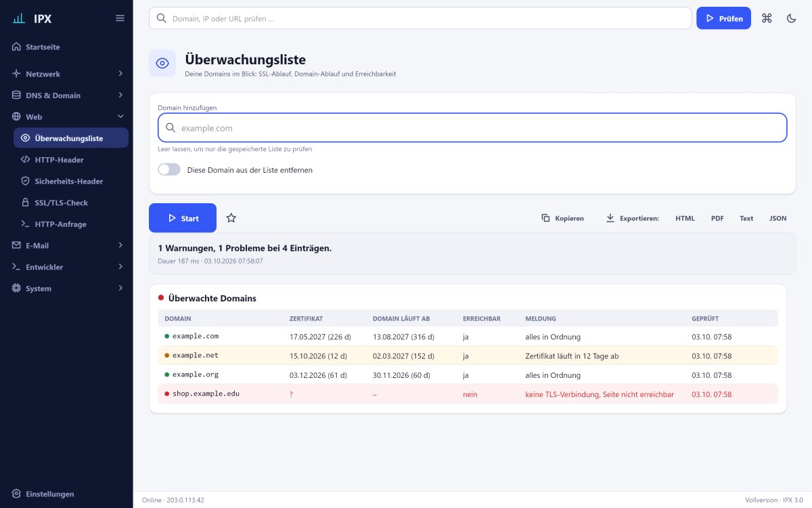Select the example.net domain cell
This screenshot has height=508, width=812.
tap(196, 356)
